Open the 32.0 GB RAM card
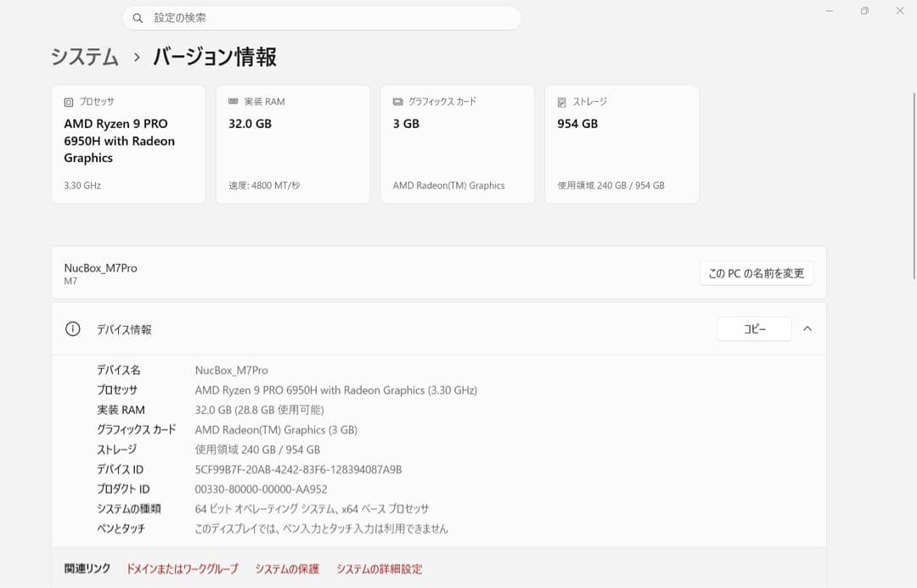The image size is (917, 588). [x=293, y=144]
